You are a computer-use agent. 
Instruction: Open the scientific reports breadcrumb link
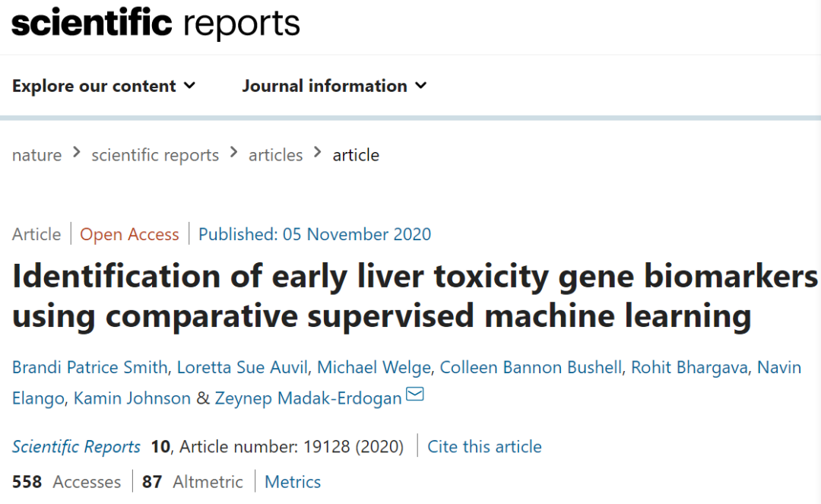pyautogui.click(x=155, y=155)
